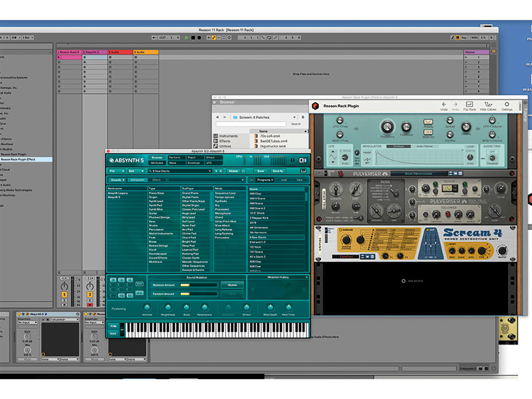532x399 pixels.
Task: Open Reason Rack Plugin settings
Action: [507, 106]
